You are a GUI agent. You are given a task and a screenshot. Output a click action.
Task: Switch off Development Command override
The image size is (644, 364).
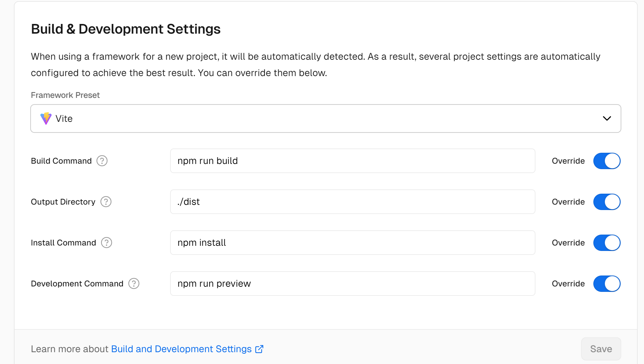[x=607, y=284]
